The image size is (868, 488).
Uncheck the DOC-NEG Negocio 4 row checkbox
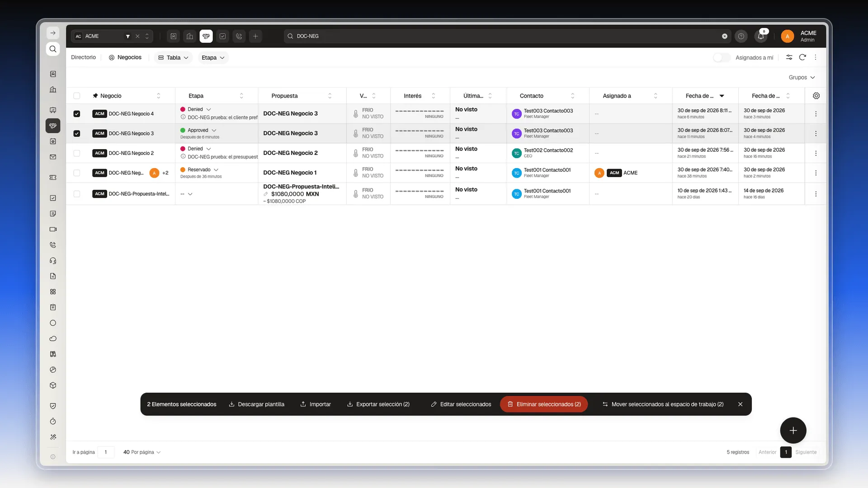[x=77, y=114]
